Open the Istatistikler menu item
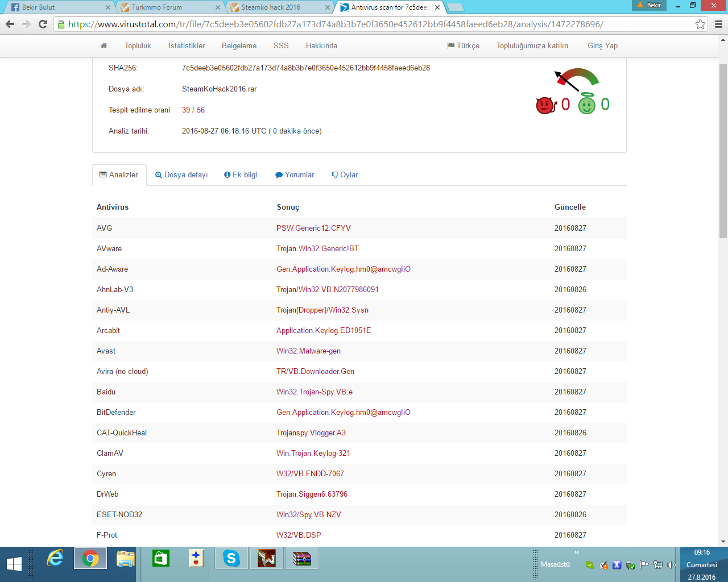 pyautogui.click(x=187, y=46)
